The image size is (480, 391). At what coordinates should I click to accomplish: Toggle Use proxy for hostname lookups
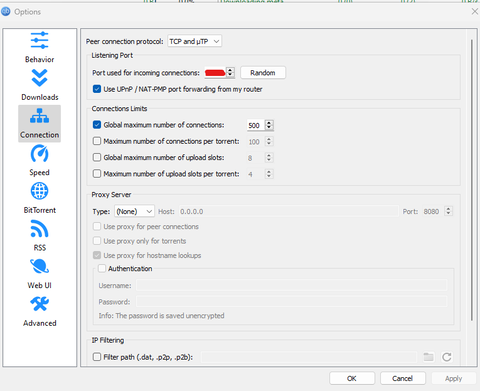pyautogui.click(x=97, y=255)
